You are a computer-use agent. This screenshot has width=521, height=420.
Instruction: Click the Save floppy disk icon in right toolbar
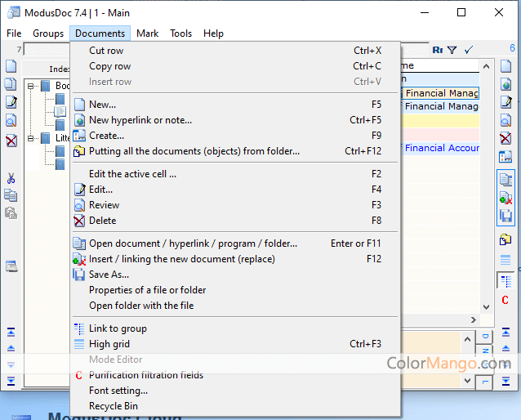coord(505,216)
